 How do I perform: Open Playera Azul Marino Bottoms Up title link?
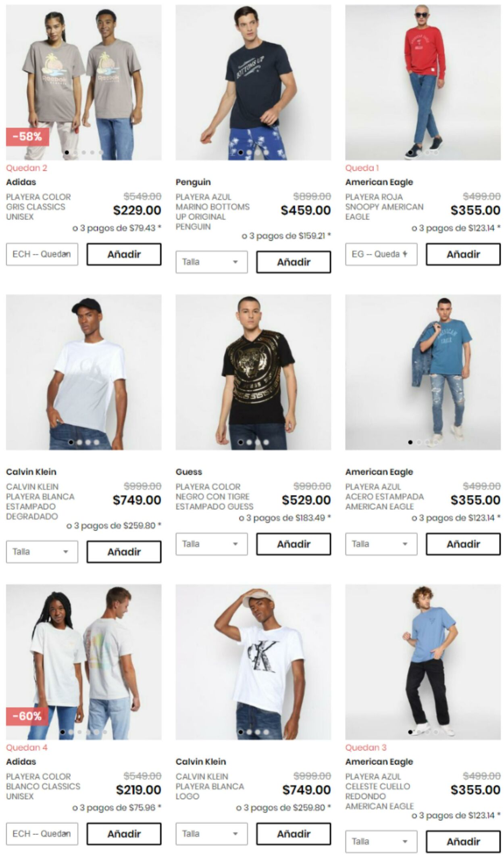click(x=212, y=212)
